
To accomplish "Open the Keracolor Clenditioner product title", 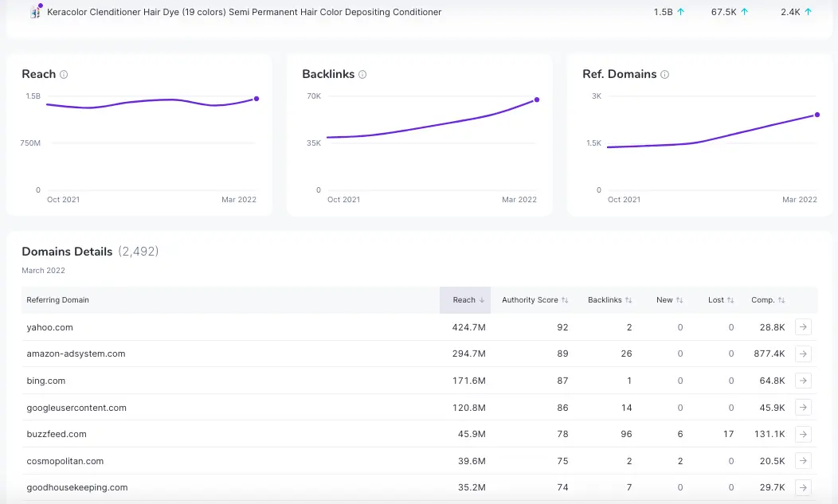I will pos(244,12).
